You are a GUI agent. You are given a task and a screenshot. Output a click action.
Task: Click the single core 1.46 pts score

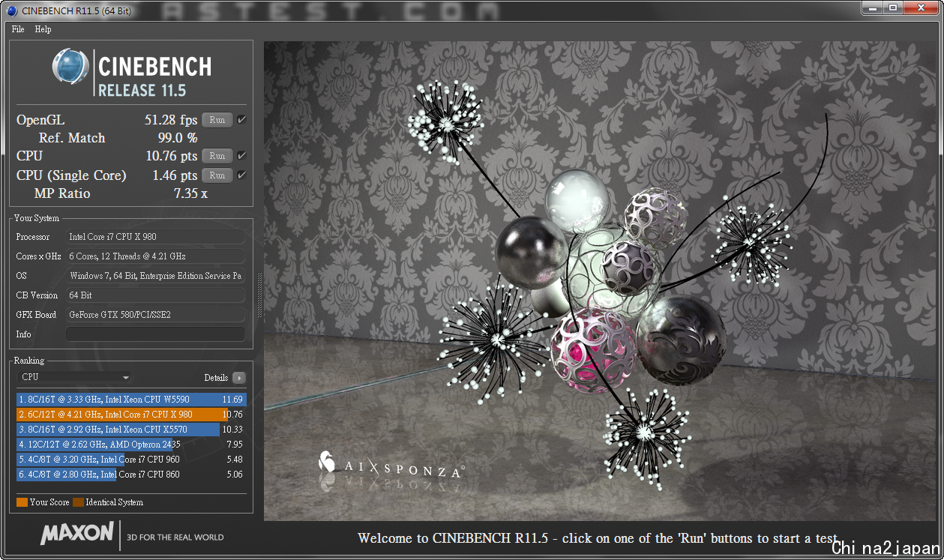[x=175, y=175]
